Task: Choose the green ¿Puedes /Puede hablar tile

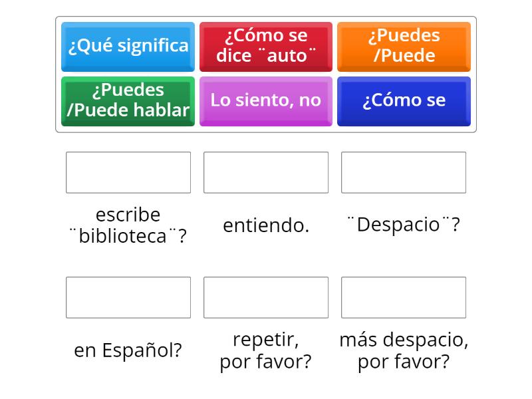Action: pyautogui.click(x=128, y=101)
